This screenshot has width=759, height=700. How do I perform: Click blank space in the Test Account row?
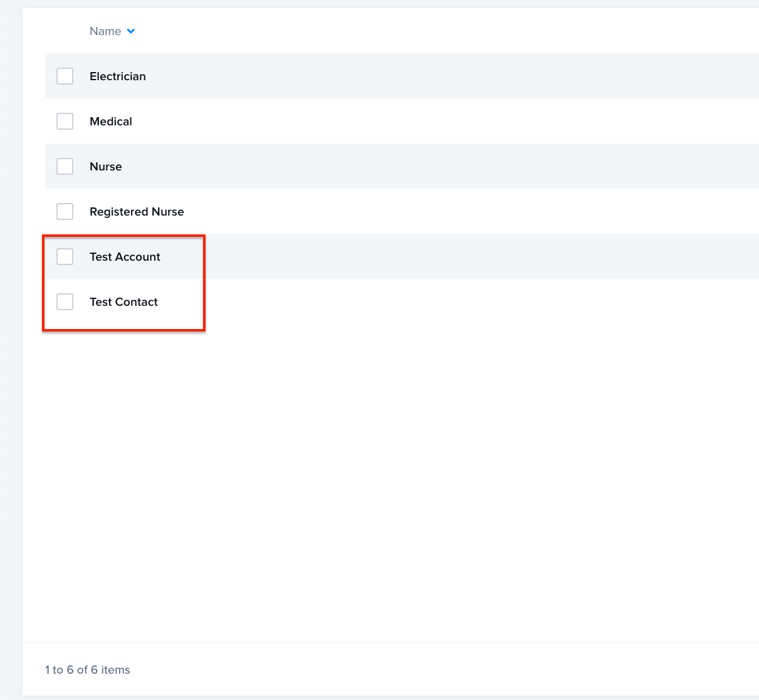(x=439, y=257)
